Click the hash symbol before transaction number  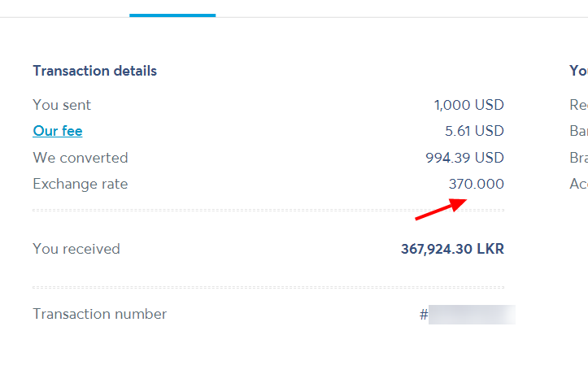coord(424,315)
